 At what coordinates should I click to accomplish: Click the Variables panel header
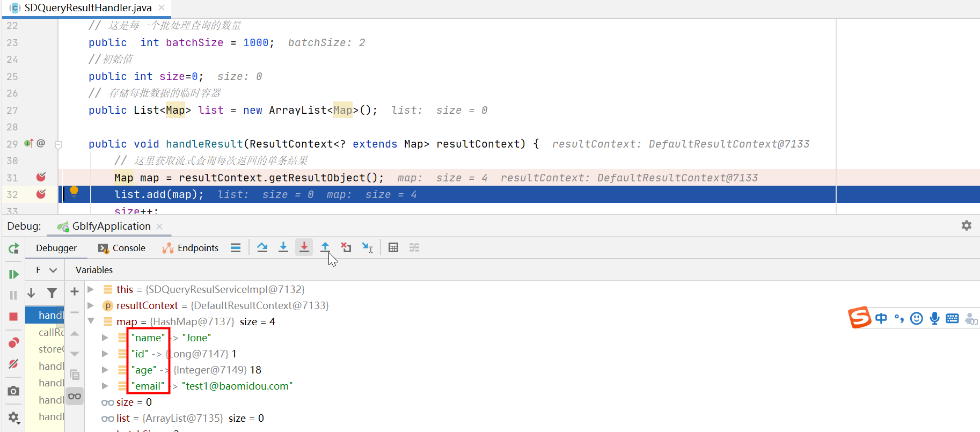pos(94,270)
